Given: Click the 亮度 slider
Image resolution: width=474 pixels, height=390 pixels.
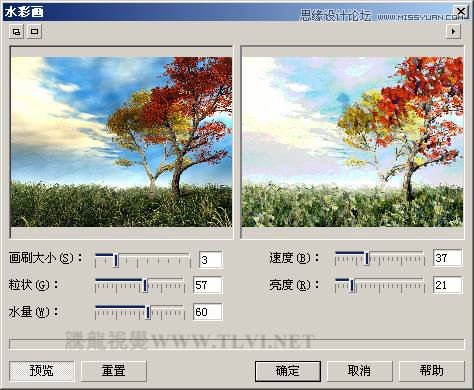Looking at the screenshot, I should click(380, 285).
